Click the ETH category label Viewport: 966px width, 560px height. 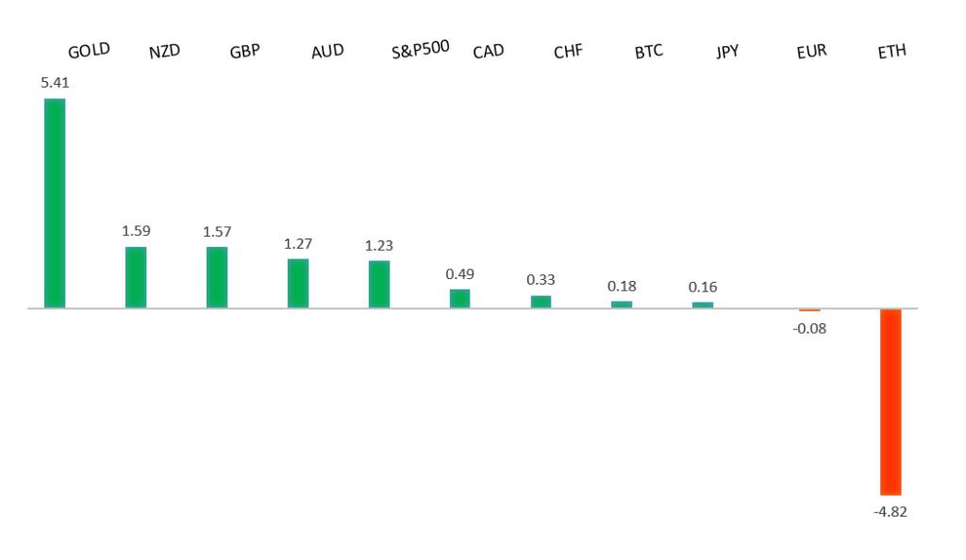coord(891,51)
